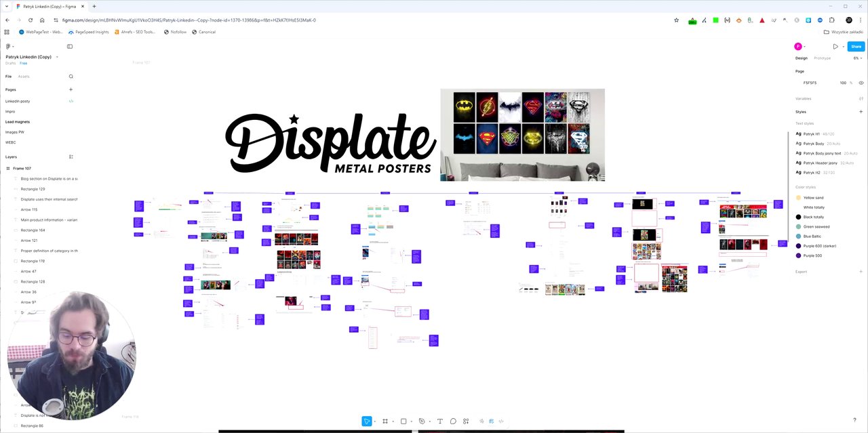Open the Actions resources tool
868x433 pixels.
tap(466, 421)
